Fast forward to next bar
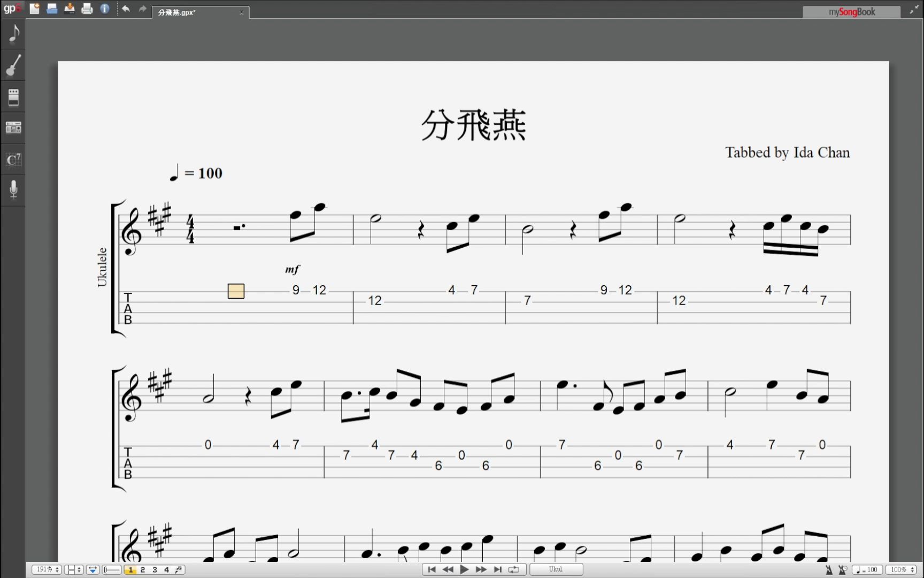 481,569
